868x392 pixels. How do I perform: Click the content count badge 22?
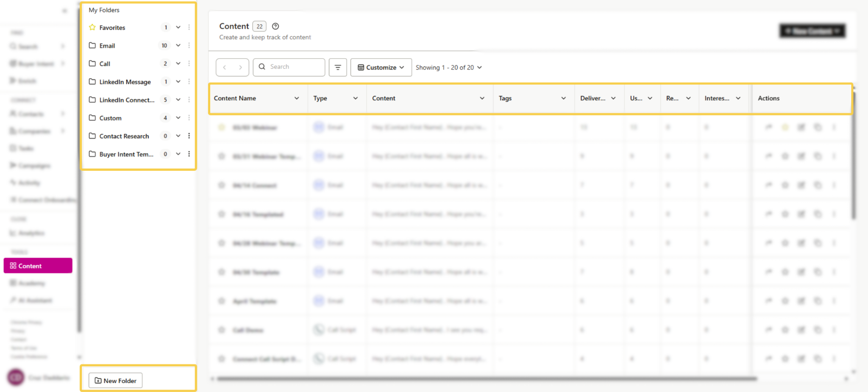pos(259,26)
